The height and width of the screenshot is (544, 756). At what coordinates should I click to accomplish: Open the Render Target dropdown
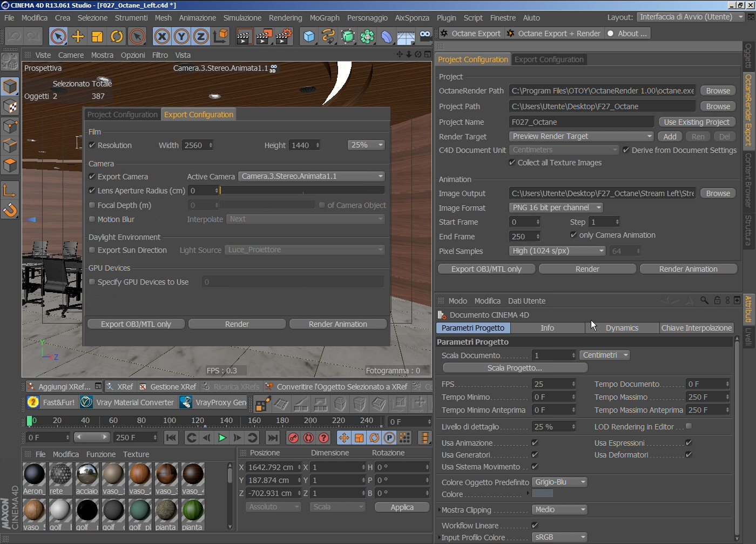[582, 137]
